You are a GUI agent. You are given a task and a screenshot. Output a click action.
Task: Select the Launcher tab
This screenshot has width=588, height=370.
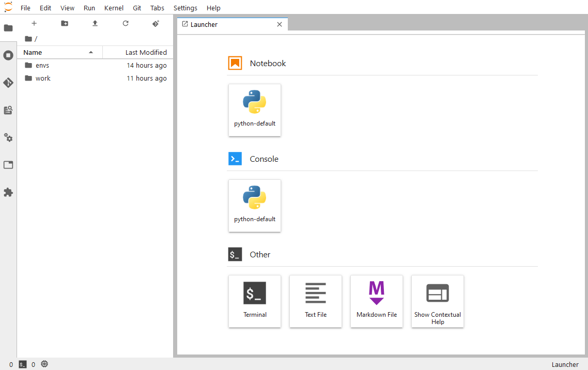(x=233, y=24)
